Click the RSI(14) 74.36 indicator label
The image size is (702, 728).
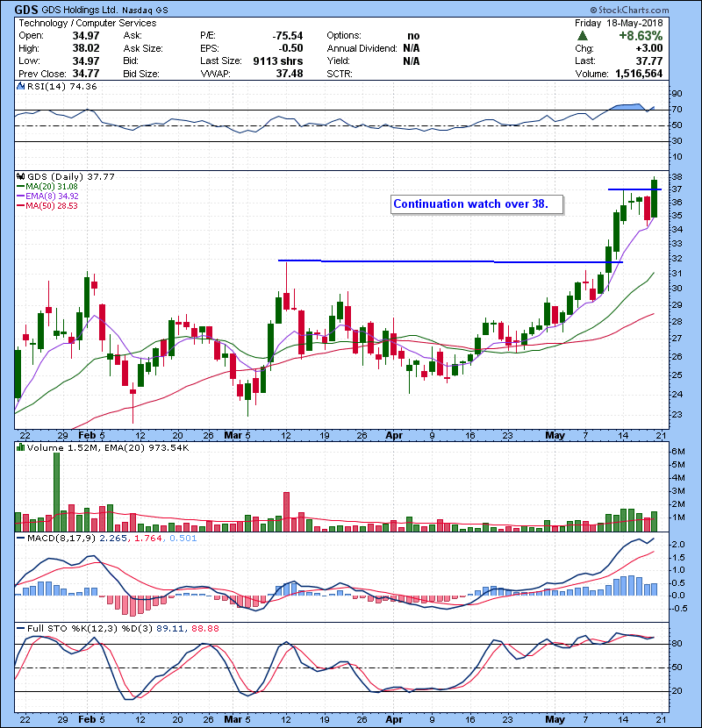pos(61,86)
